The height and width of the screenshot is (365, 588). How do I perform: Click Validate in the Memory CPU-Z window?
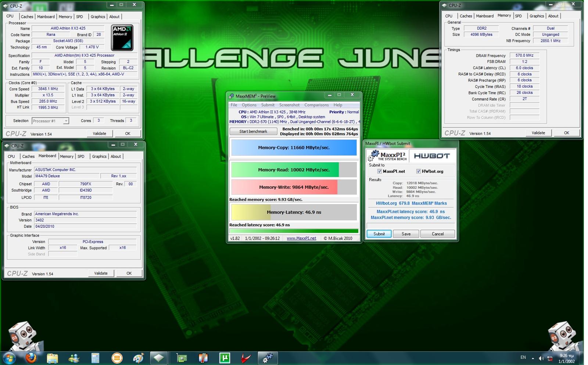[538, 133]
